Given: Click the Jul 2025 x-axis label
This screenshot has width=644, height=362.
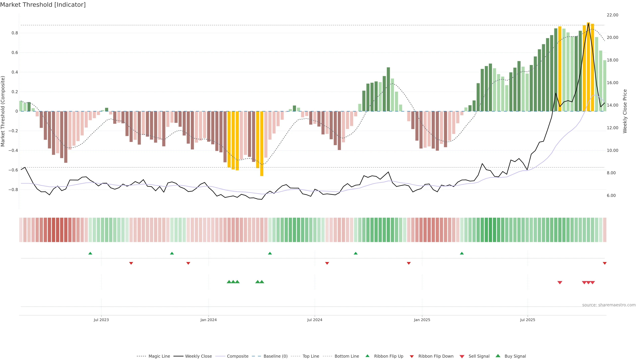Looking at the screenshot, I should tap(527, 320).
